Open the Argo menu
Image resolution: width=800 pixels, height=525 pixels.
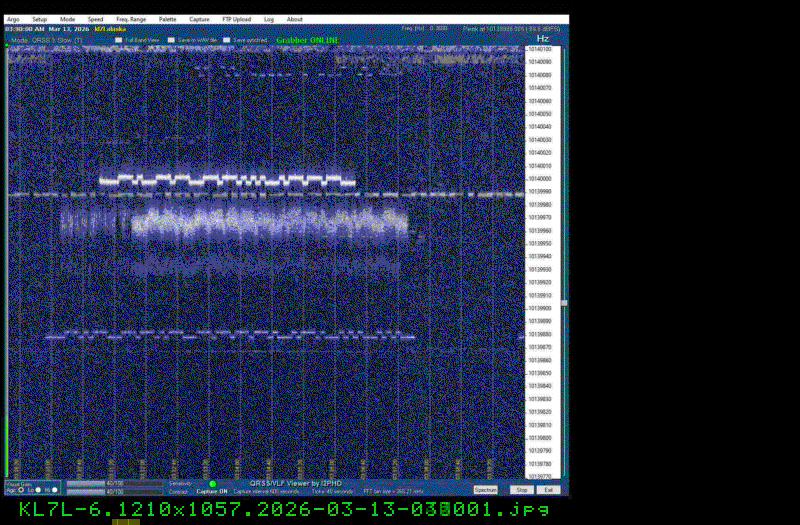[x=14, y=19]
